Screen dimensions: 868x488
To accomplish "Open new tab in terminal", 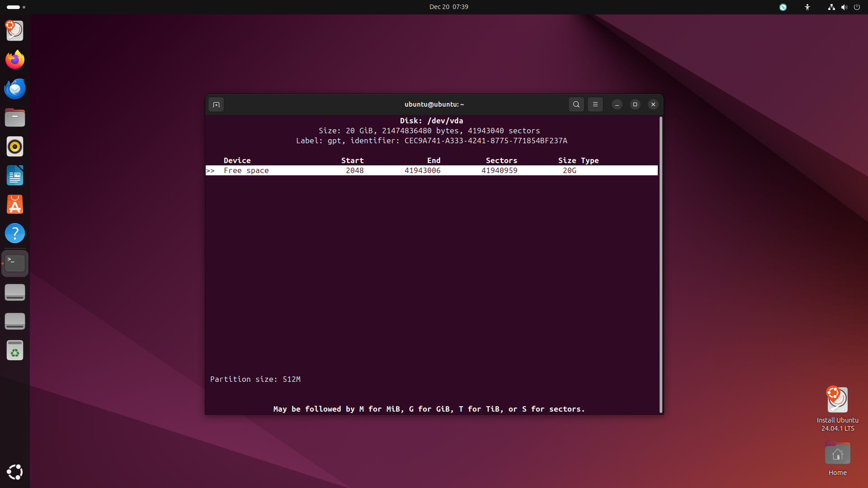I will click(x=216, y=104).
